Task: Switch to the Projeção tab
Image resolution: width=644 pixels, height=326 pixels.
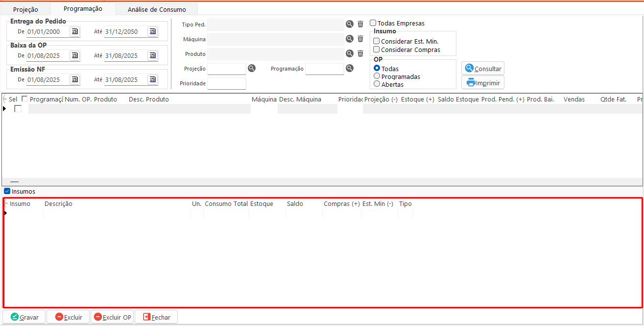Action: point(25,9)
